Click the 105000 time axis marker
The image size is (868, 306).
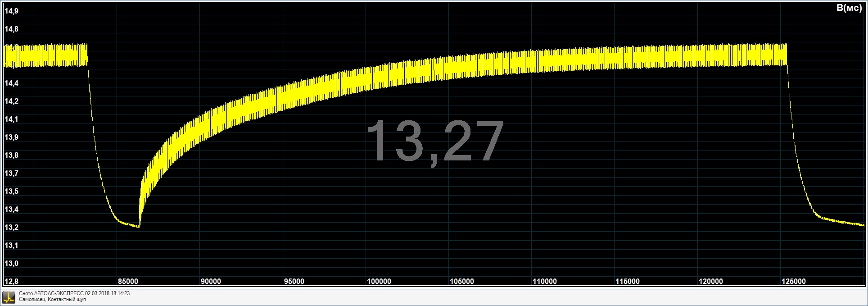pyautogui.click(x=462, y=282)
